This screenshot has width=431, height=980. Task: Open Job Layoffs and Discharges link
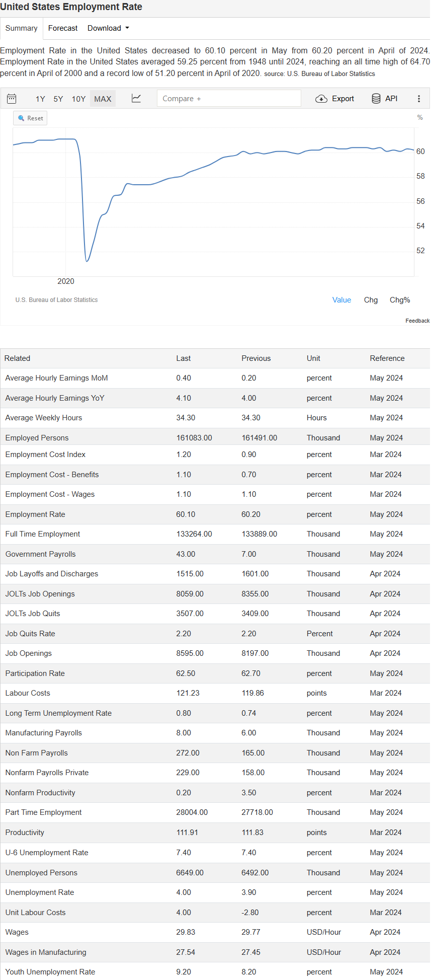click(x=52, y=574)
